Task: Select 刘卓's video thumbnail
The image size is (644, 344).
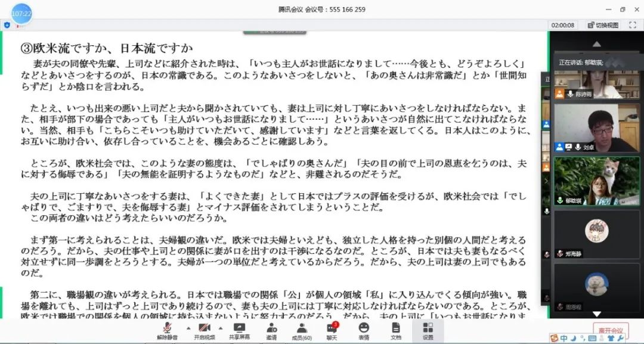Action: 588,128
